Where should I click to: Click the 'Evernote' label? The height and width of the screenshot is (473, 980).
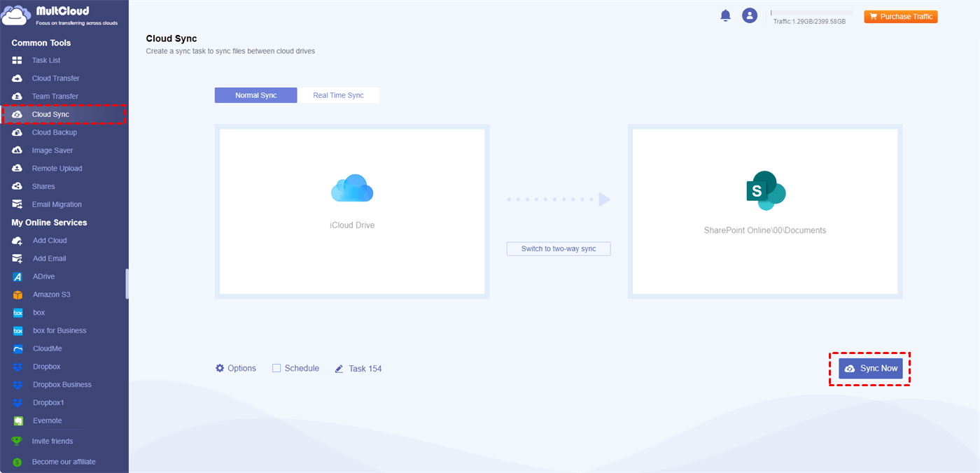pyautogui.click(x=48, y=421)
